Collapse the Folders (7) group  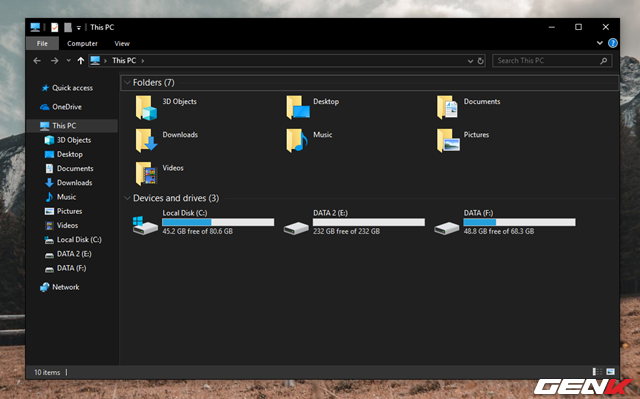[x=127, y=82]
